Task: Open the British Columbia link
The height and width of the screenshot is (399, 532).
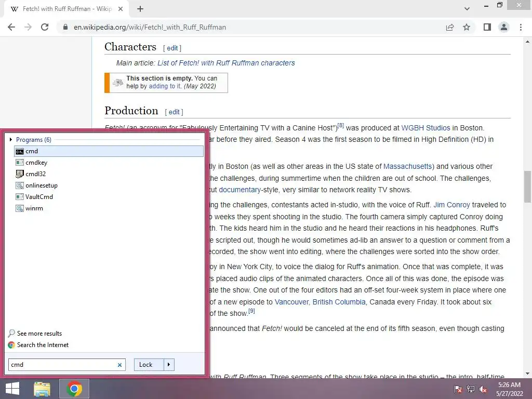Action: tap(339, 302)
